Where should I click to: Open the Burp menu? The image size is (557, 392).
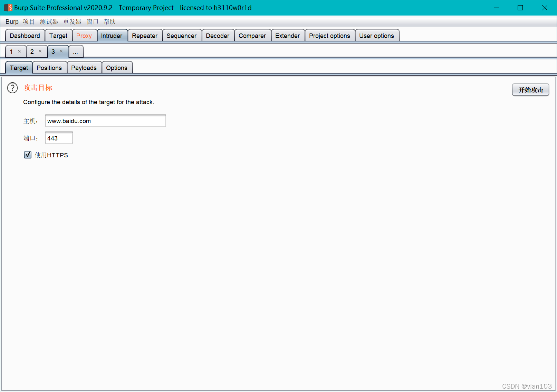pos(12,22)
